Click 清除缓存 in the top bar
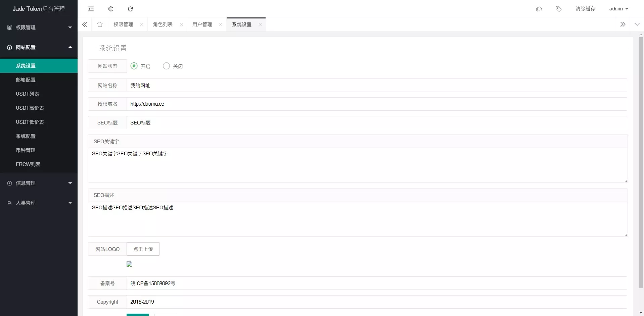This screenshot has height=316, width=644. click(585, 9)
